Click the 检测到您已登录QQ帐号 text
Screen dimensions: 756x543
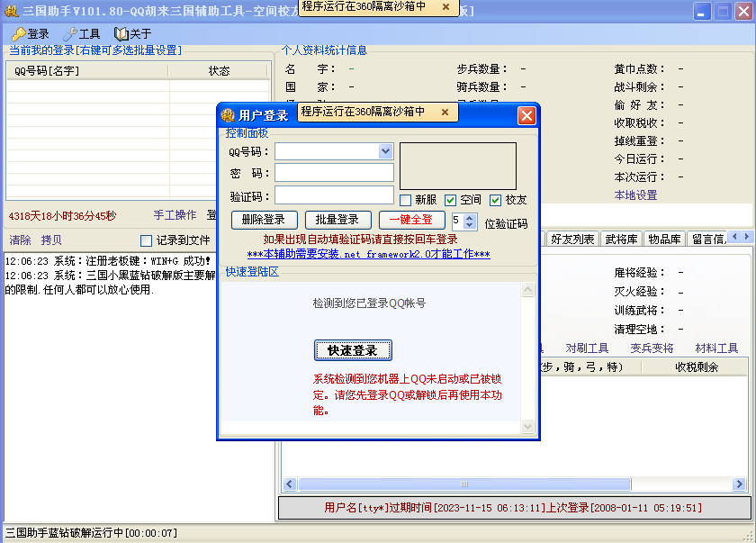(369, 303)
